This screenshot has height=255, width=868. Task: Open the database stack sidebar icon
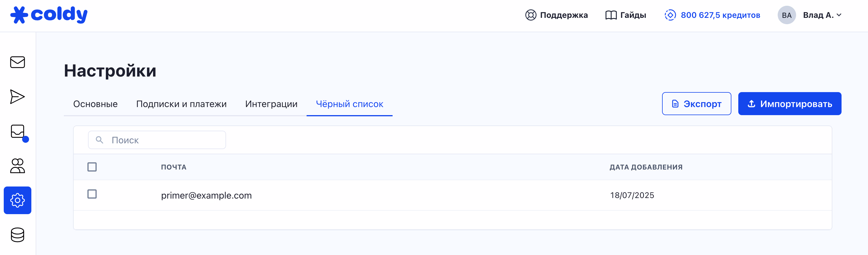18,235
